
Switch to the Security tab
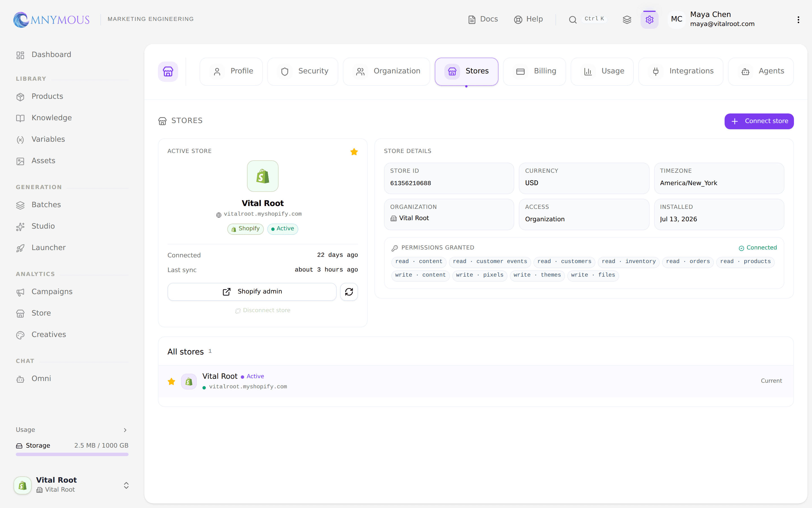pyautogui.click(x=303, y=72)
